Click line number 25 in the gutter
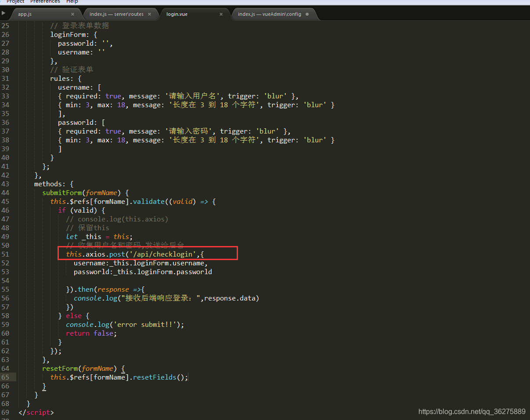This screenshot has height=420, width=530. pyautogui.click(x=5, y=25)
